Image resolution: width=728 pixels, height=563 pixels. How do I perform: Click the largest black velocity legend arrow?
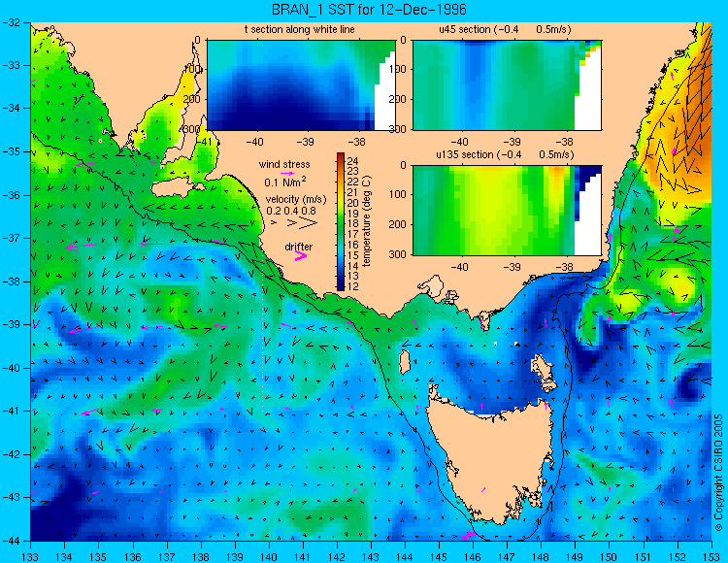tap(307, 223)
